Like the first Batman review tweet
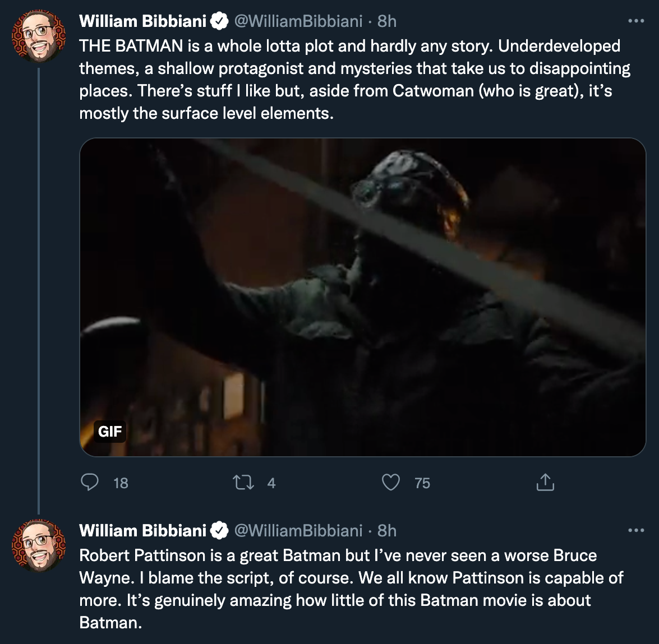Viewport: 659px width, 644px height. pos(391,483)
